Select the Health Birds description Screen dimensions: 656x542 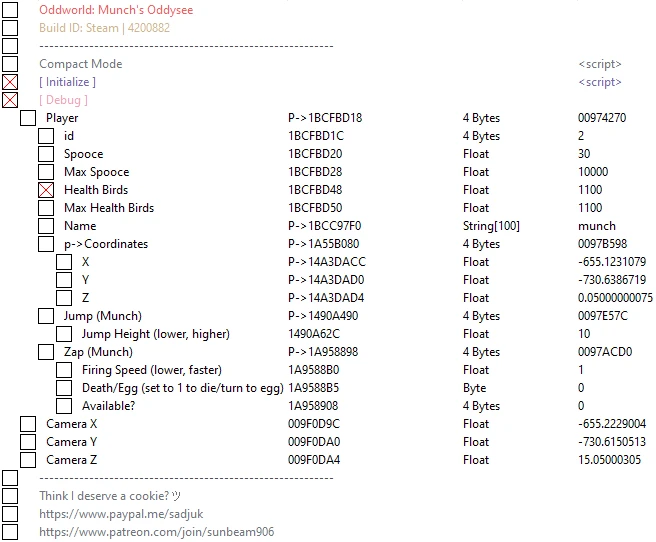[96, 190]
